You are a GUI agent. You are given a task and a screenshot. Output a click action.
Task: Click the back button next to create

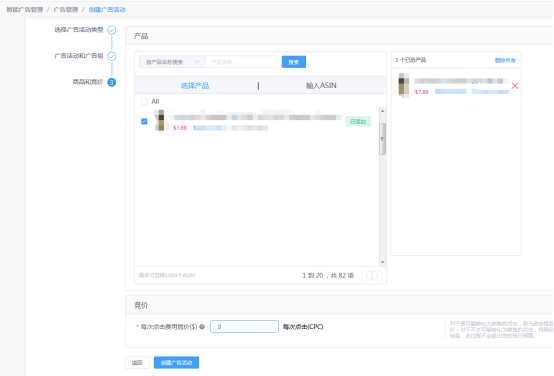[x=137, y=363]
